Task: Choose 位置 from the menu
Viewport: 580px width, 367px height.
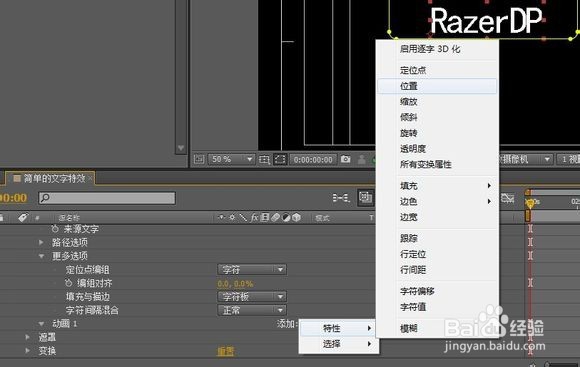Action: click(x=437, y=86)
